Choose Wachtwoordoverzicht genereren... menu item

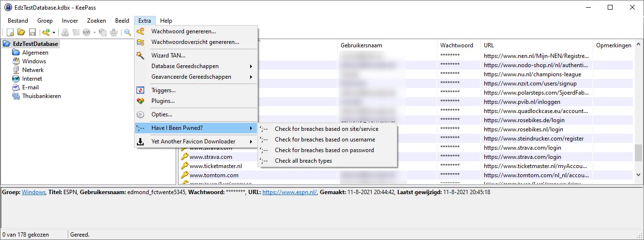(x=196, y=42)
